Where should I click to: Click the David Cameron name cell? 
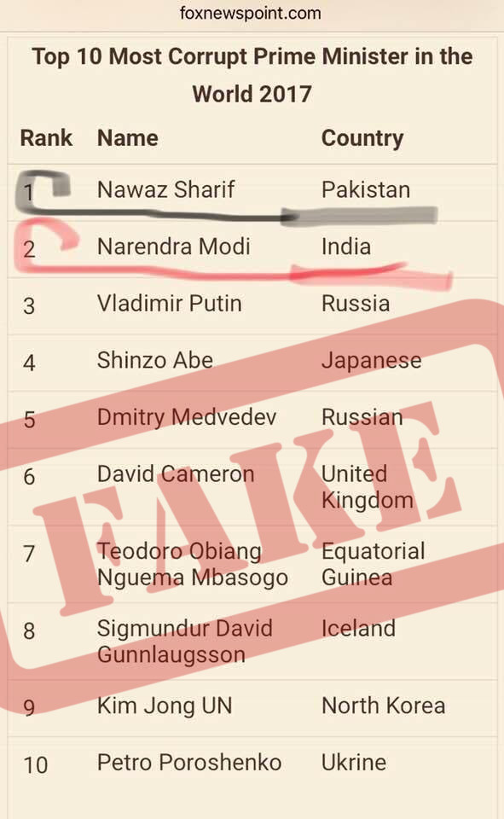click(176, 474)
